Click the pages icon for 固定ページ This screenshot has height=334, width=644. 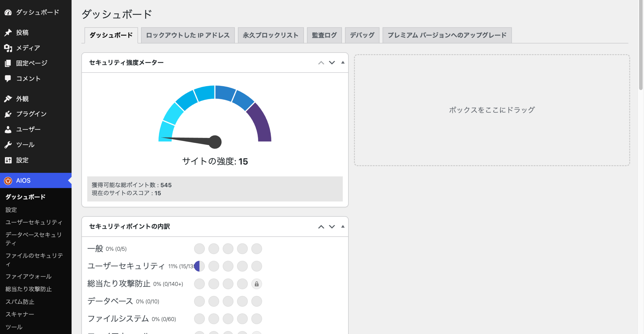pos(8,63)
